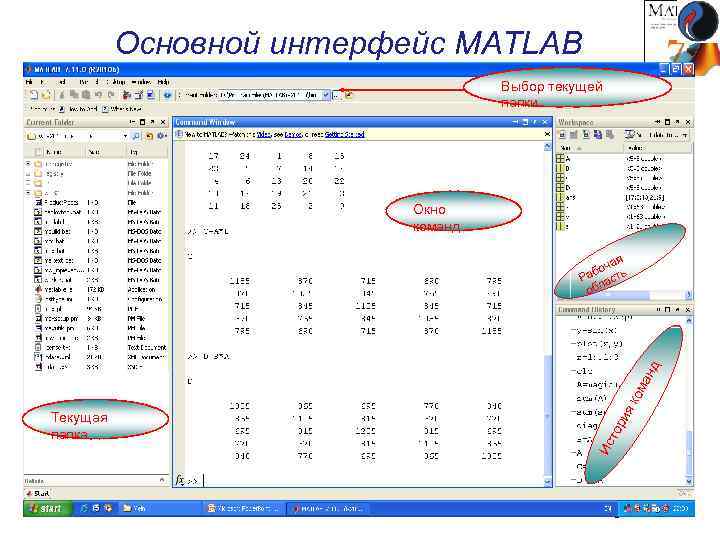Click Delete Variable icon in Workspace toolbar
The height and width of the screenshot is (540, 720).
(x=609, y=135)
